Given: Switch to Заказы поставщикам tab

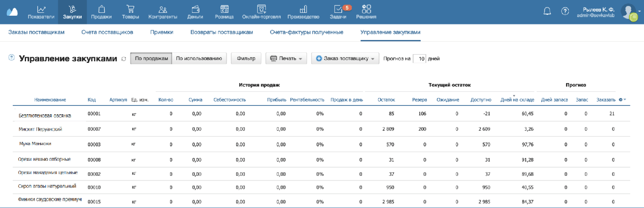Looking at the screenshot, I should coord(36,32).
